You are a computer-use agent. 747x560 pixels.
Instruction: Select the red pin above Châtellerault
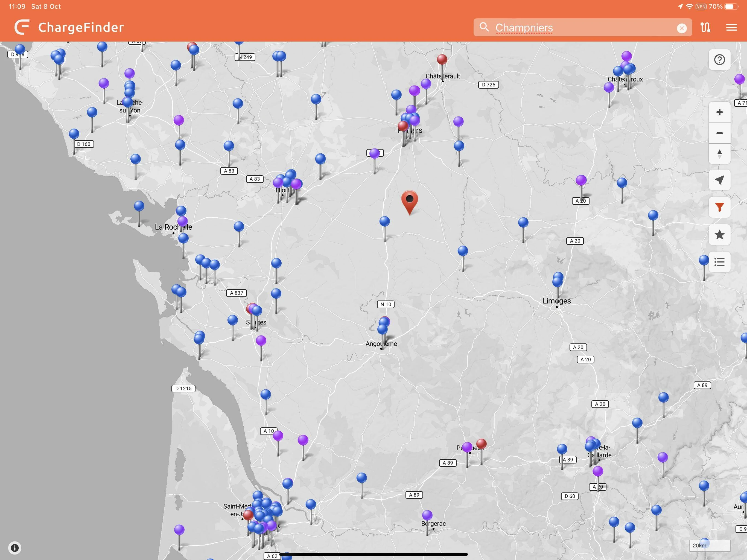[442, 60]
